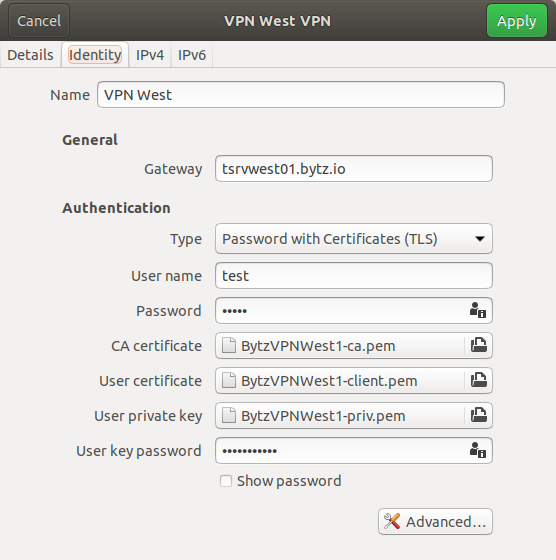Click the Gateway field with tsrvwest01.bytz.io
This screenshot has width=556, height=560.
pos(354,169)
